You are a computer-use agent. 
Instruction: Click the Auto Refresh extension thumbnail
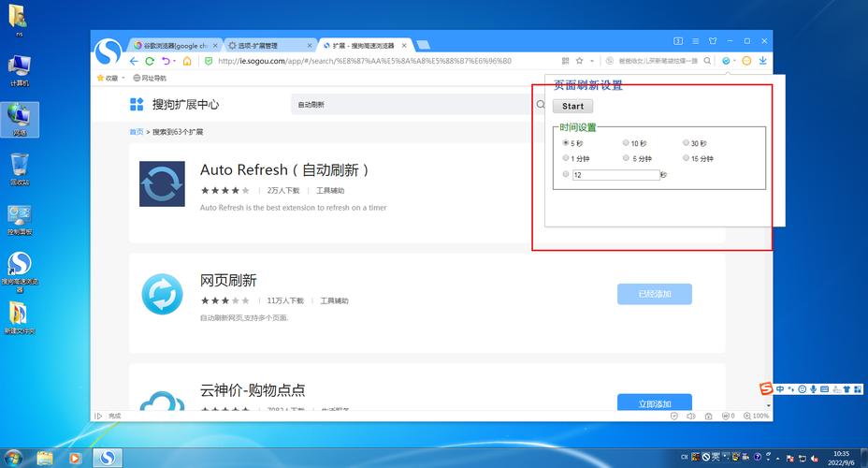(x=162, y=183)
